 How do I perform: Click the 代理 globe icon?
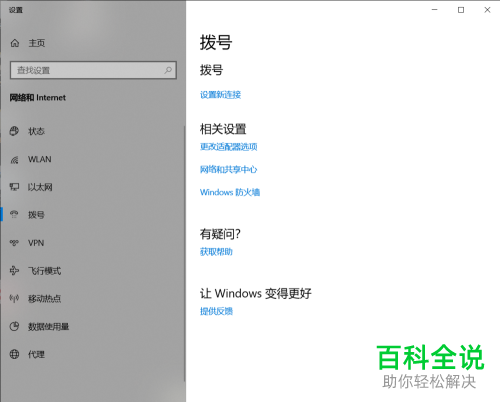click(x=14, y=354)
